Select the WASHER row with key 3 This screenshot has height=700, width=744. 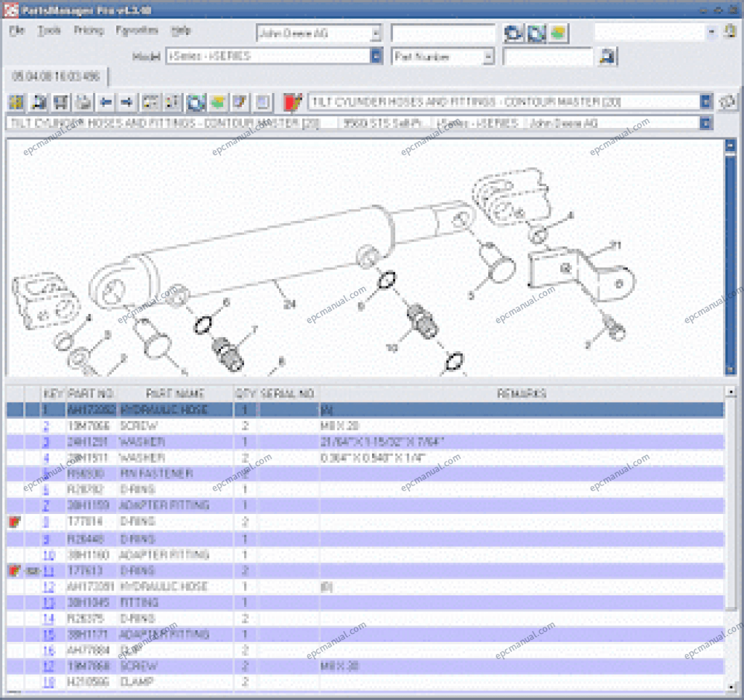coord(365,442)
